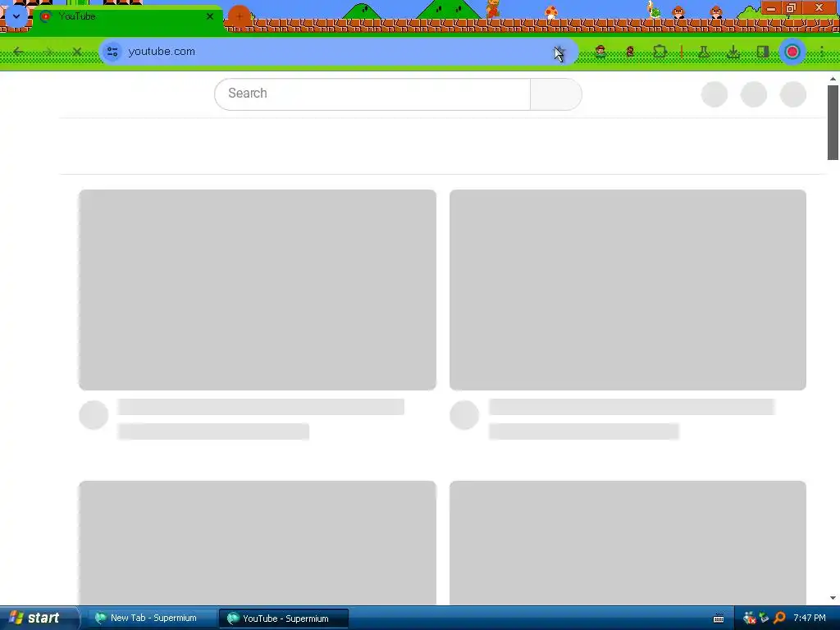Click the Mario character extension icon
Image resolution: width=840 pixels, height=630 pixels.
click(600, 52)
